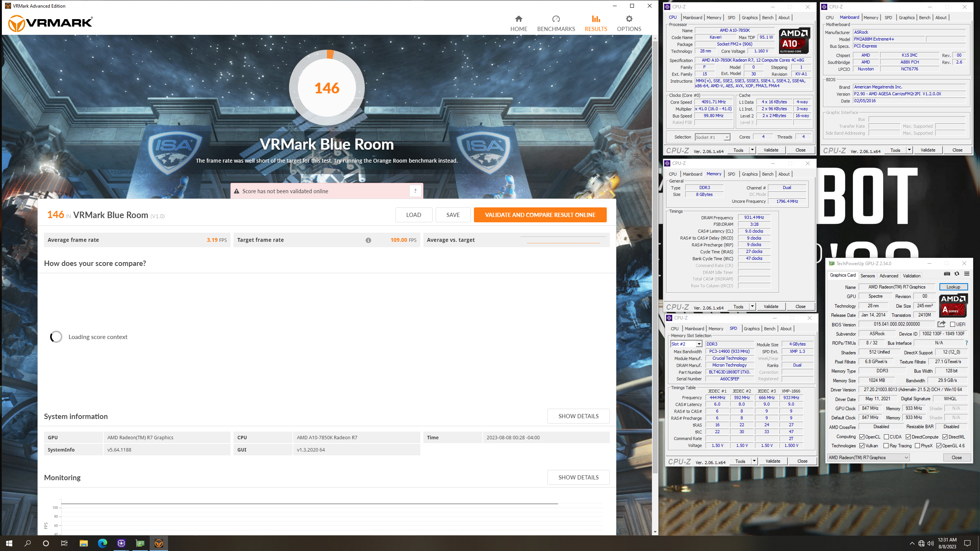Open Tools dropdown arrow in CPU-Z SPD window
980x551 pixels.
(754, 461)
